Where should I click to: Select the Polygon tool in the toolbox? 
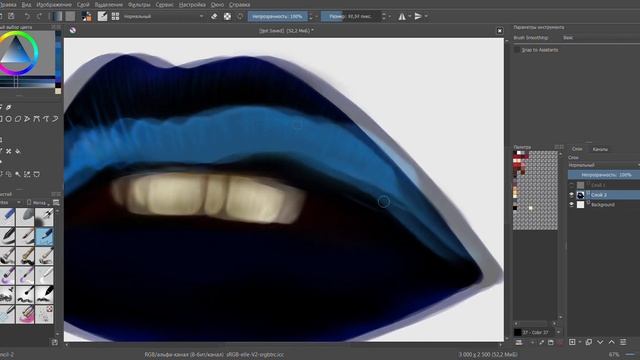click(x=18, y=119)
